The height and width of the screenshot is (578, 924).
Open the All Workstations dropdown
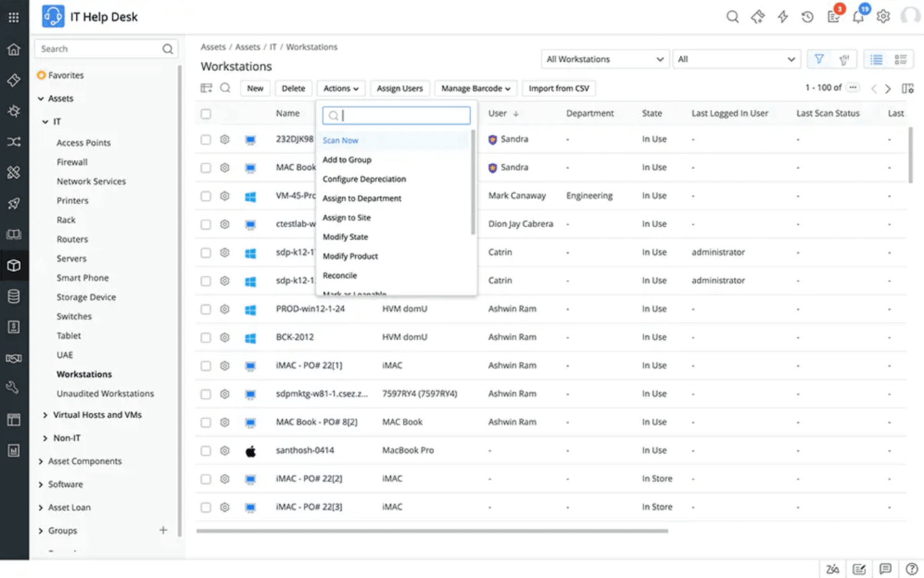point(603,59)
